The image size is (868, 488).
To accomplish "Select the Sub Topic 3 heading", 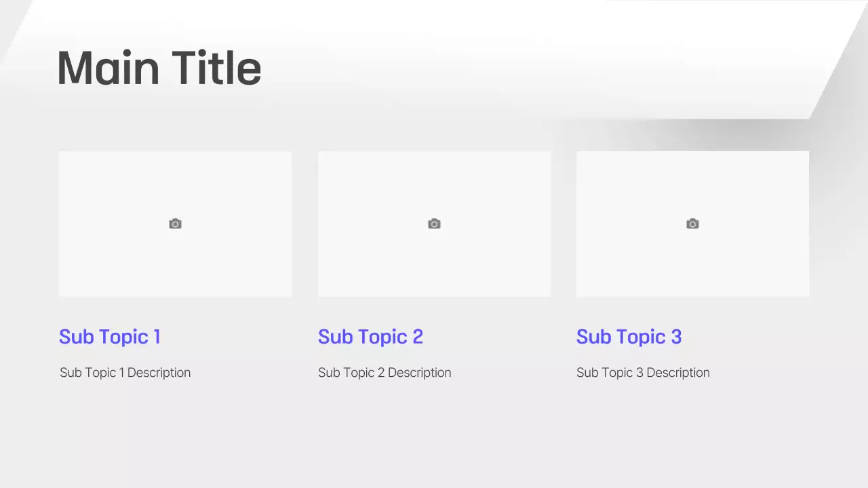I will [x=629, y=337].
